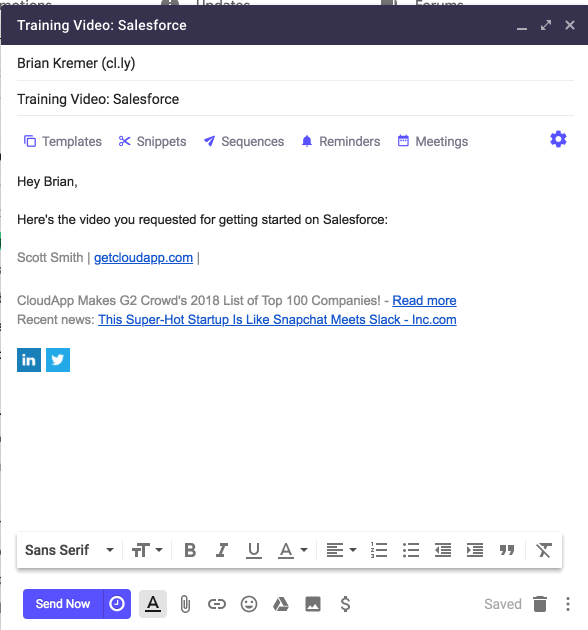Image resolution: width=588 pixels, height=630 pixels.
Task: Insert files using Google Drive icon
Action: [x=281, y=604]
